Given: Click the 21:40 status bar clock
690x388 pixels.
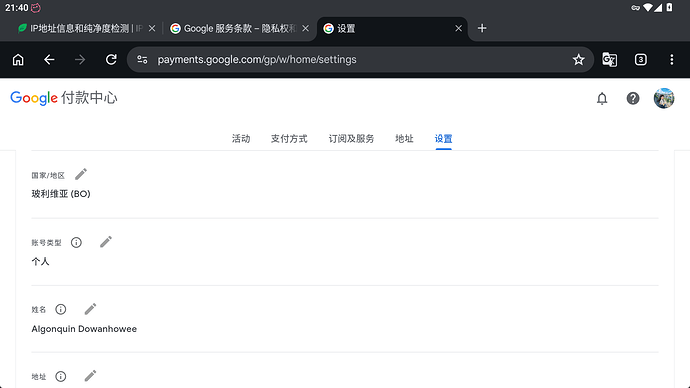Looking at the screenshot, I should [x=17, y=7].
